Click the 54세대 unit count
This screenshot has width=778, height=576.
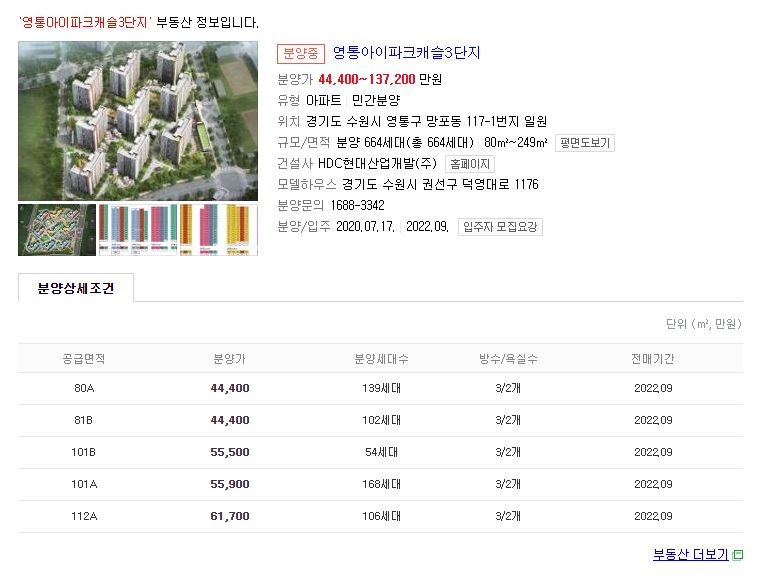[381, 452]
